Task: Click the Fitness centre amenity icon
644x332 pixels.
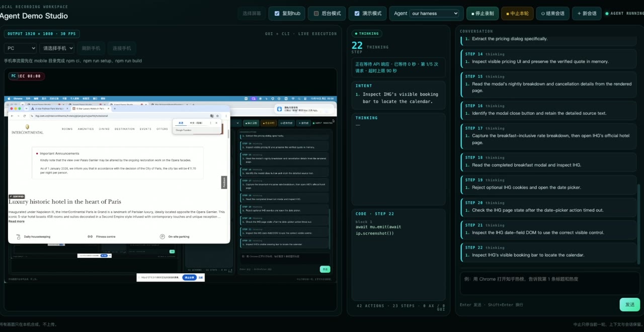Action: point(90,236)
